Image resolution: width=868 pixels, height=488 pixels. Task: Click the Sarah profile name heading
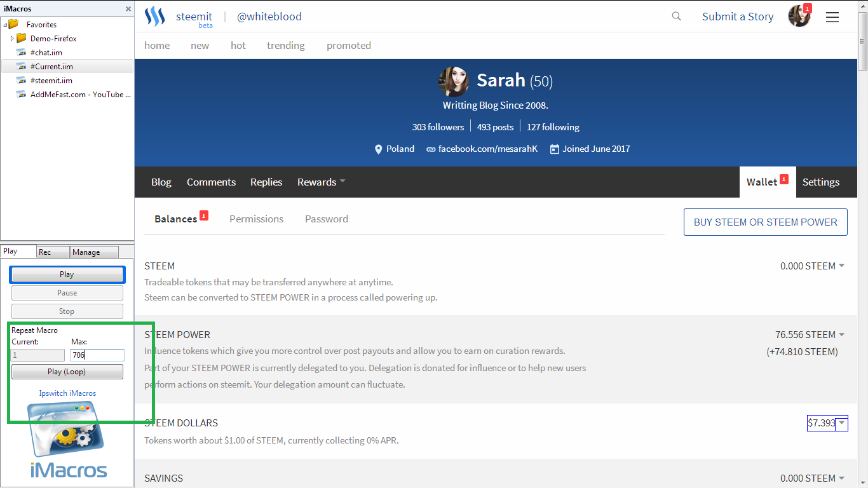coord(501,80)
